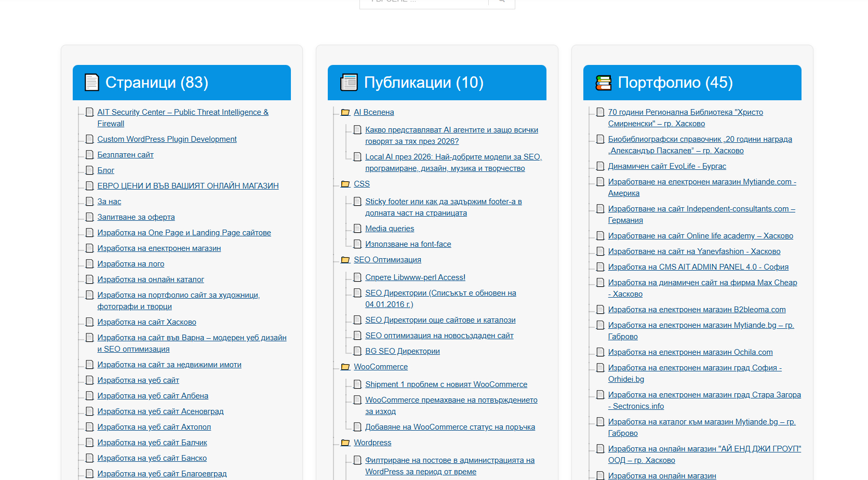Click the document icon beside Безплатен сайт
The image size is (868, 480).
pos(89,154)
